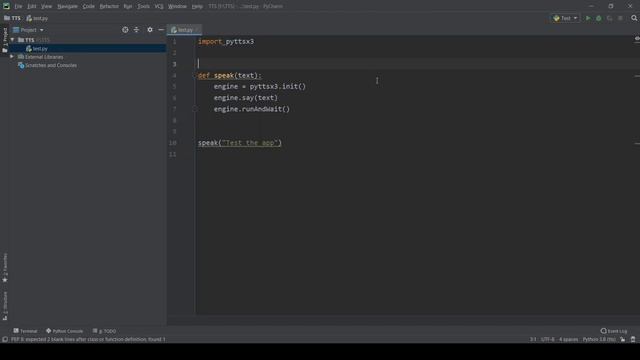Collapse the TTS project folder
Viewport: 640px width, 360px height.
pos(12,40)
